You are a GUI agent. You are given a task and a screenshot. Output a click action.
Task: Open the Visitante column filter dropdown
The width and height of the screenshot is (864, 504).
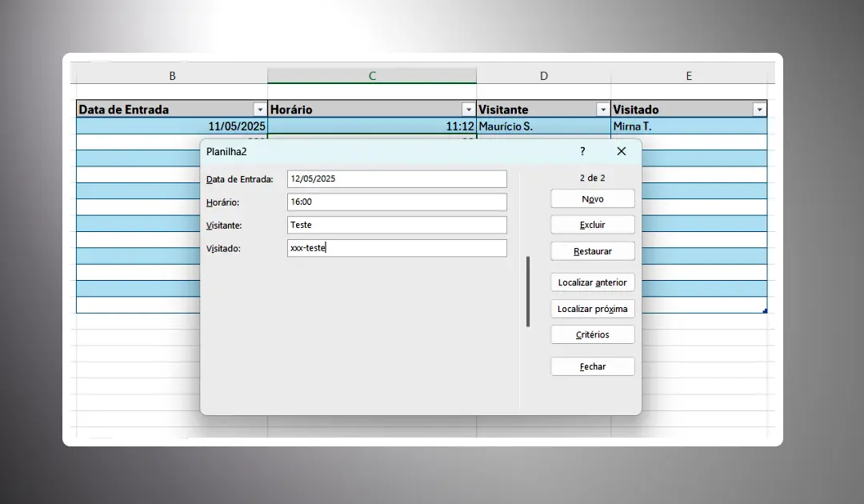click(x=602, y=110)
